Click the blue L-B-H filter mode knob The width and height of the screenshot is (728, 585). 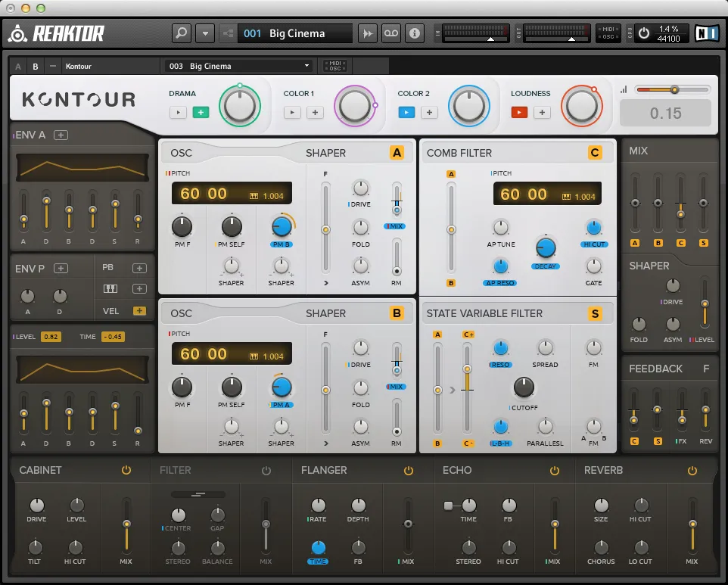coord(500,426)
